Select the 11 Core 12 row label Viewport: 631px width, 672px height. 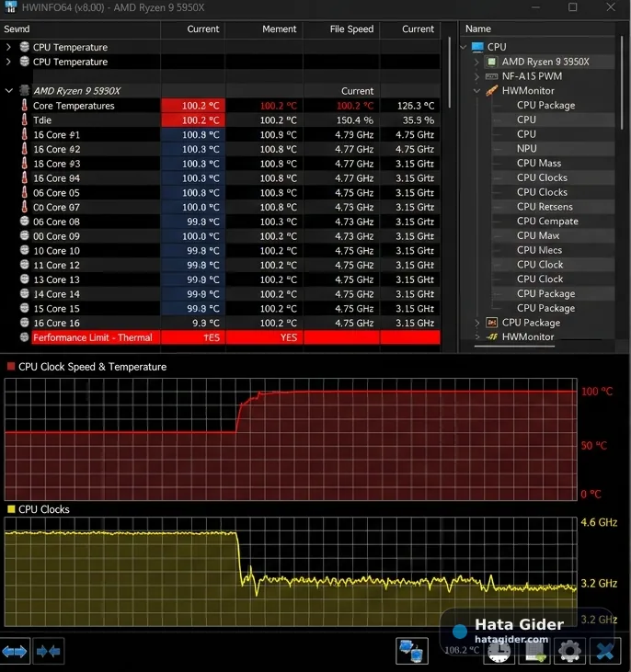56,265
